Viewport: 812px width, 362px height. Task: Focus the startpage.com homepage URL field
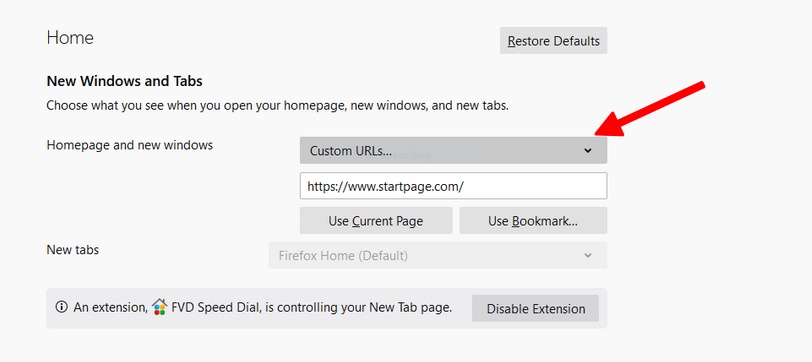(453, 186)
